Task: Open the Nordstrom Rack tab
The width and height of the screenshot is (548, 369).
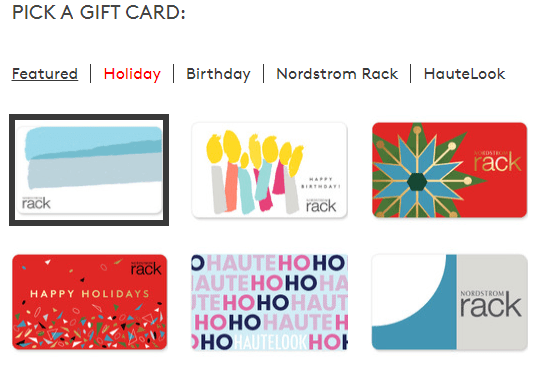Action: pyautogui.click(x=337, y=74)
